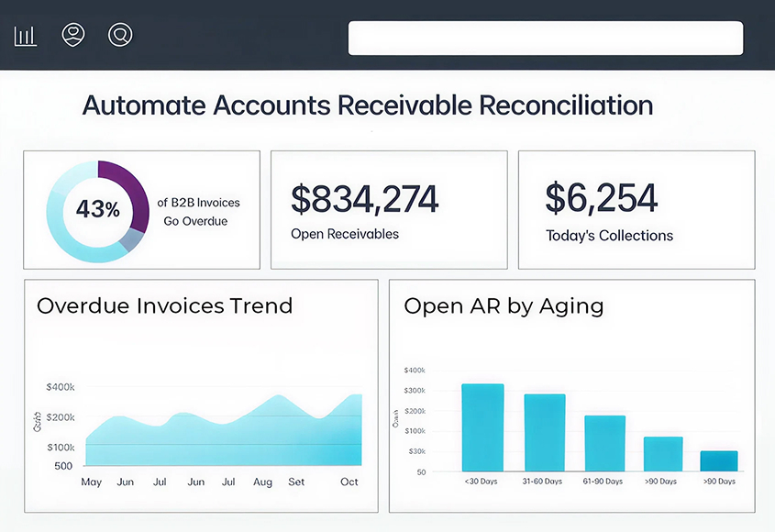
Task: Click $100k on Overdue Invoices Trend axis
Action: pyautogui.click(x=61, y=448)
